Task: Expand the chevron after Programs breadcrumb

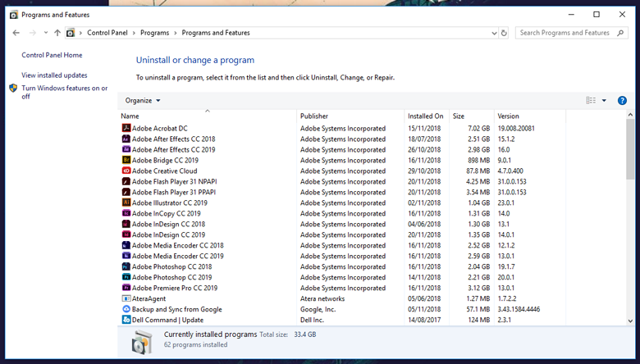Action: (176, 33)
